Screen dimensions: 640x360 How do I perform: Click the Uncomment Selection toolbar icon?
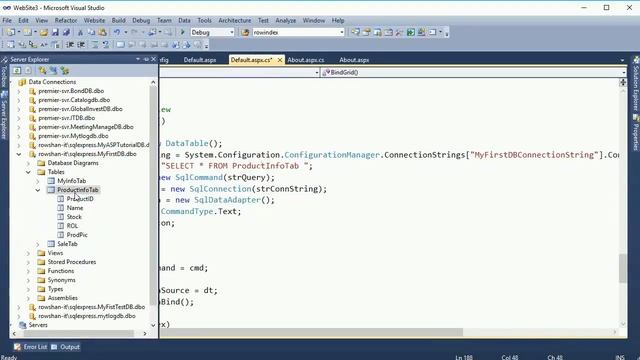pos(106,44)
